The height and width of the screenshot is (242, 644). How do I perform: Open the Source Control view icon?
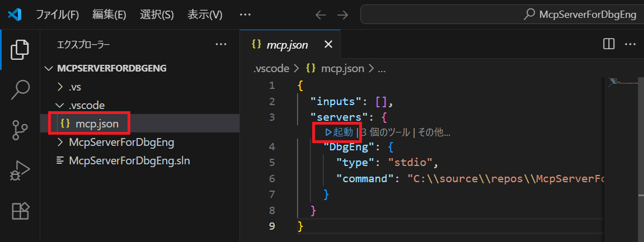pyautogui.click(x=20, y=130)
